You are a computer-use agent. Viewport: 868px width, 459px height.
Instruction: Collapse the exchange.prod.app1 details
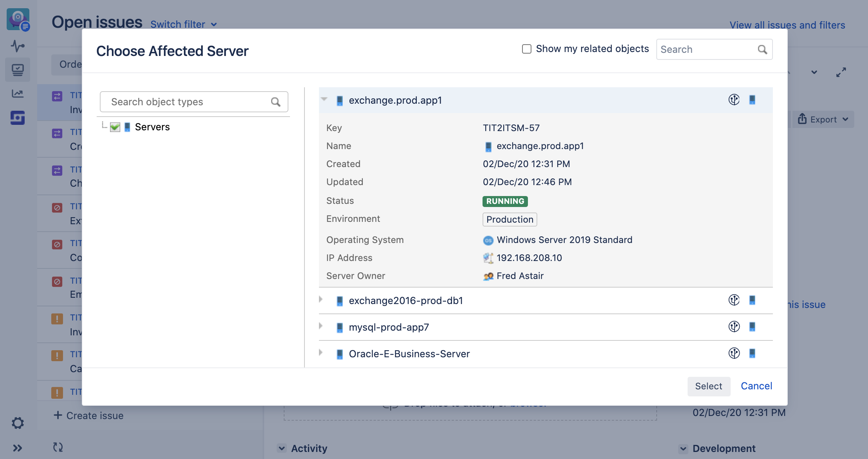(x=324, y=99)
